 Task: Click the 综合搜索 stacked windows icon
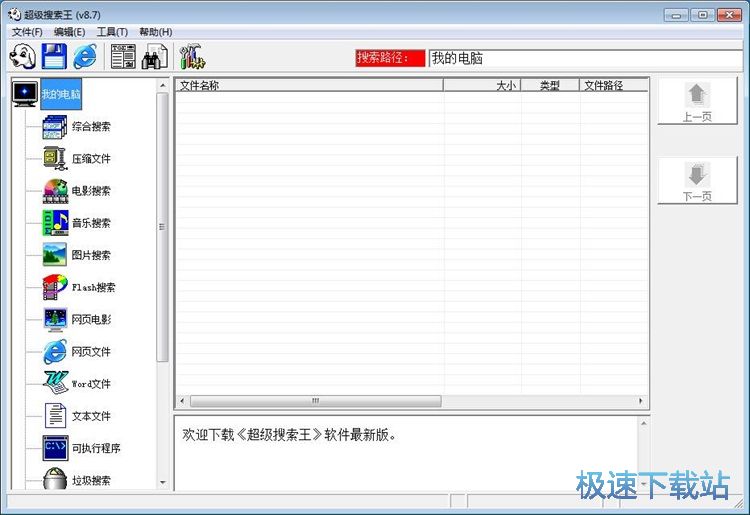pos(55,127)
